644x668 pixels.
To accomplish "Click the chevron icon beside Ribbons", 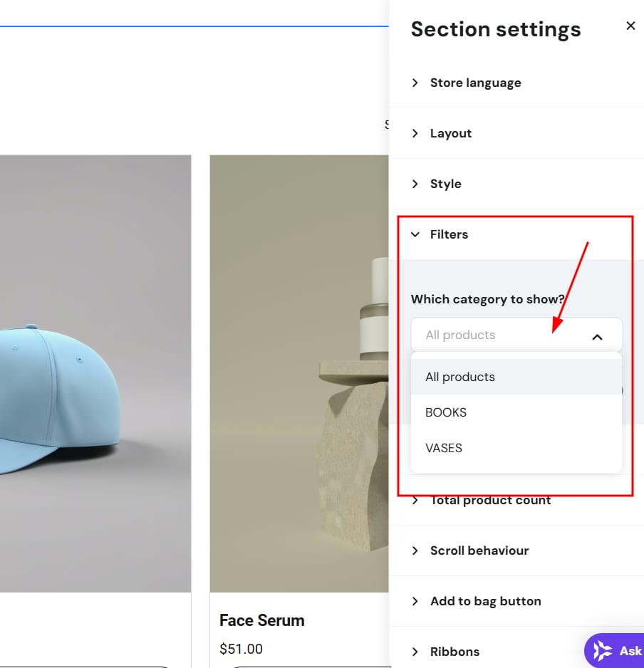I will click(x=415, y=652).
